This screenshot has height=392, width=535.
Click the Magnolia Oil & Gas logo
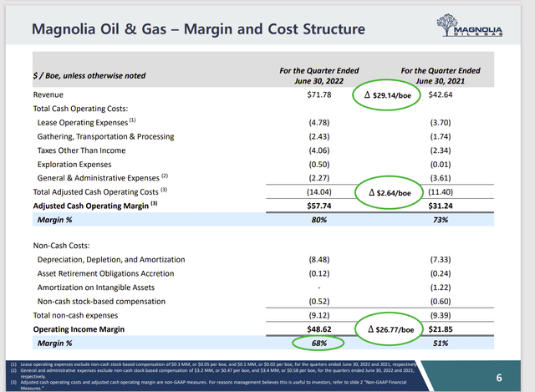[x=469, y=25]
